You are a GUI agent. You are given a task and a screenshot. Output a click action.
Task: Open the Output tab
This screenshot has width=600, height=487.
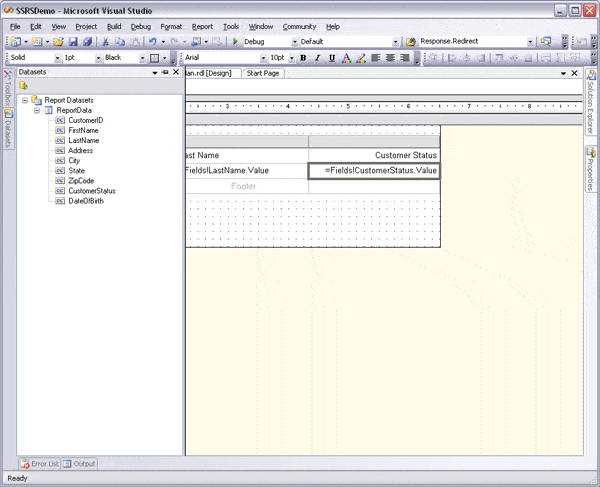coord(79,464)
